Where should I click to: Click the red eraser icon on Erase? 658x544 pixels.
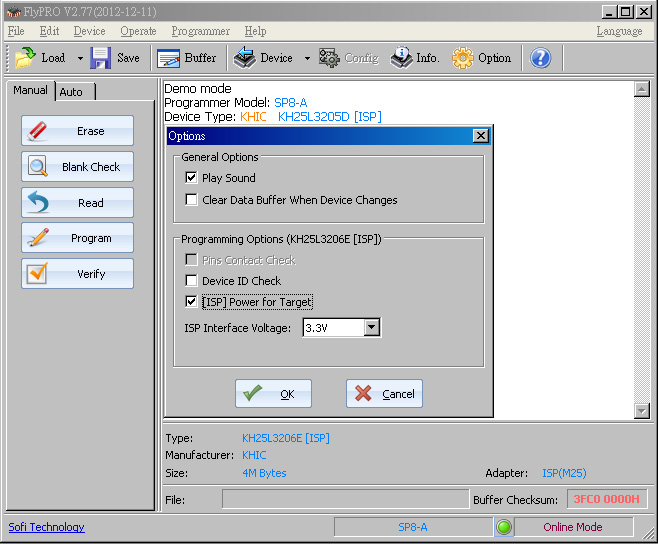[x=37, y=131]
